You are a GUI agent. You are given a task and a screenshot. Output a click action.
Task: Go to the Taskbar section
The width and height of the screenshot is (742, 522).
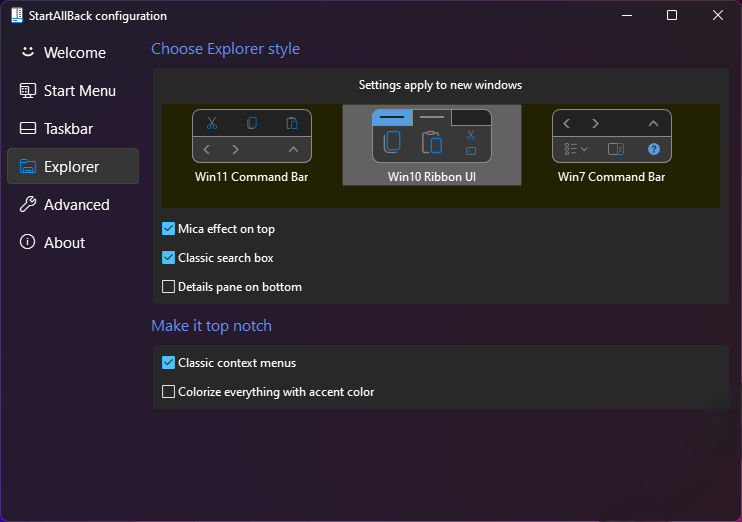coord(73,128)
